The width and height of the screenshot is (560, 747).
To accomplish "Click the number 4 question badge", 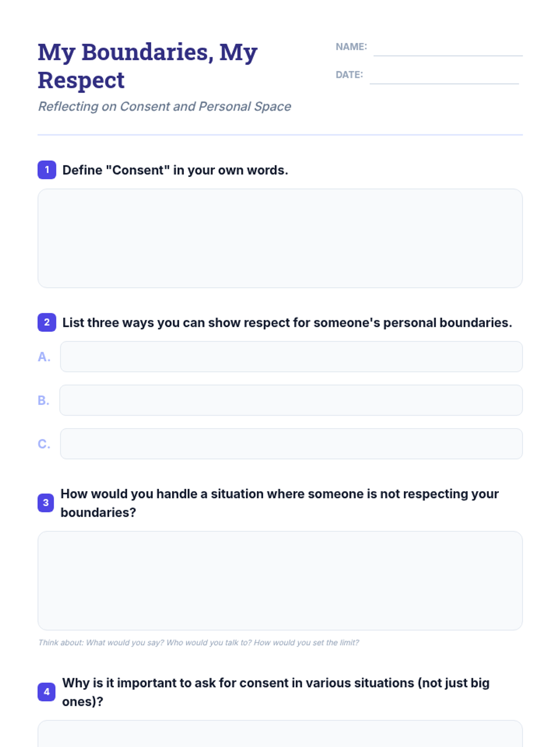I will click(x=47, y=692).
